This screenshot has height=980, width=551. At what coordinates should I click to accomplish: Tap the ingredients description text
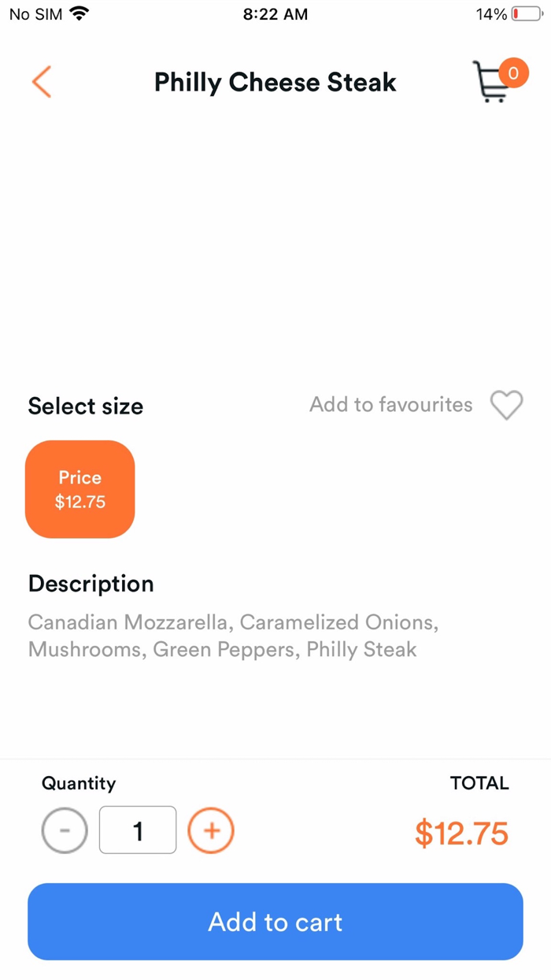(233, 636)
